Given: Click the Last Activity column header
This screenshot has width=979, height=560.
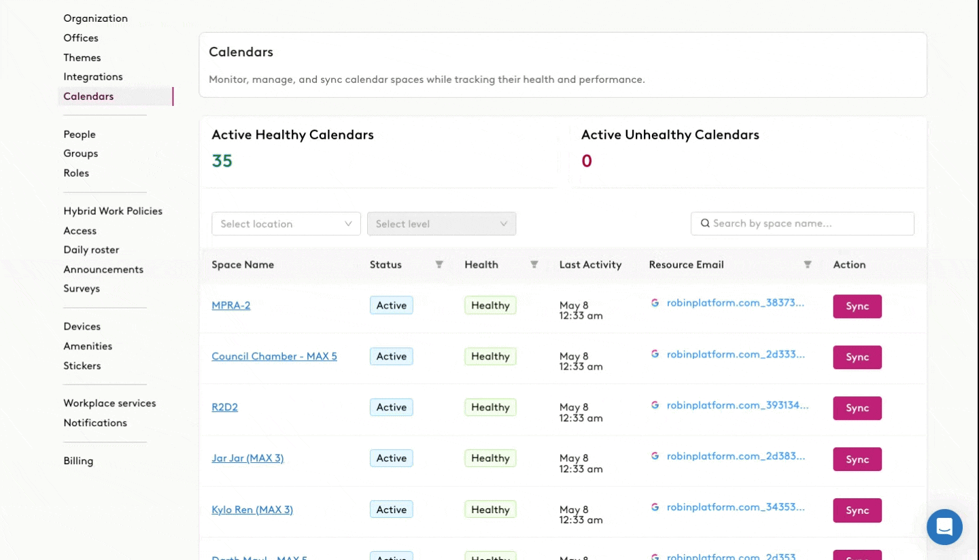Looking at the screenshot, I should (x=590, y=265).
